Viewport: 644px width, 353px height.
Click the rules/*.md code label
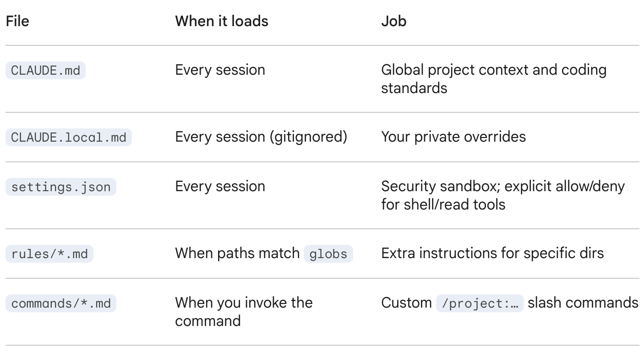pos(49,254)
